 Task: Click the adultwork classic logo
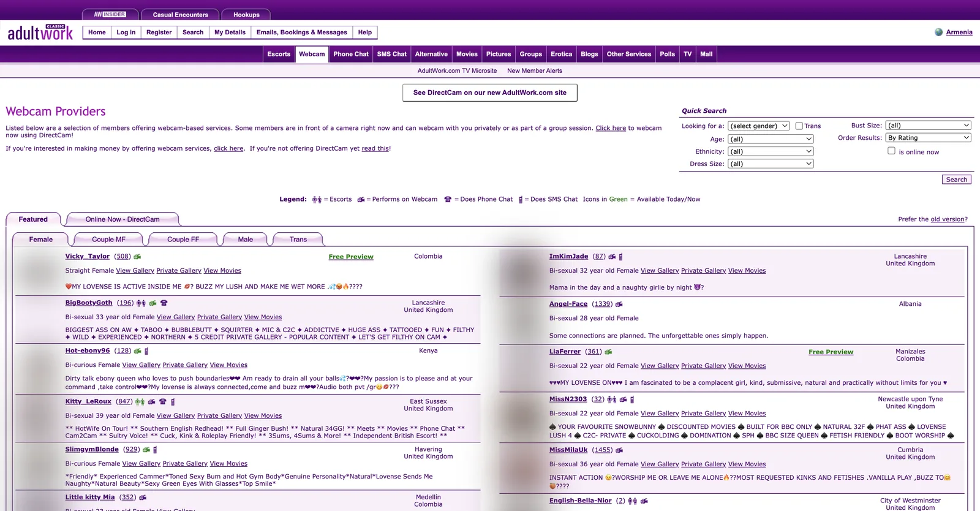(40, 32)
